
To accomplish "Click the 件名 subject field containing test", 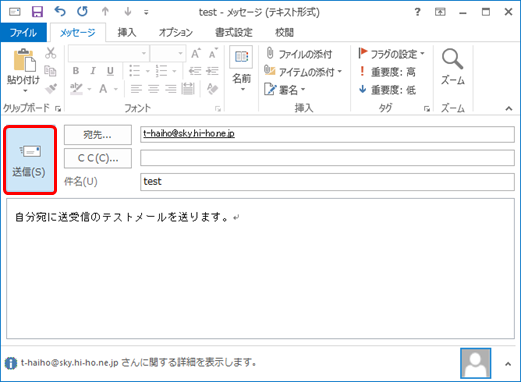I will [x=327, y=182].
